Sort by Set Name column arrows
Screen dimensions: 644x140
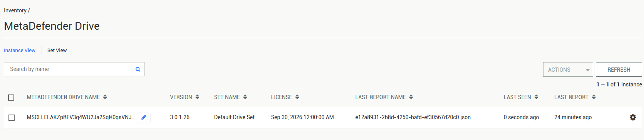[x=245, y=97]
